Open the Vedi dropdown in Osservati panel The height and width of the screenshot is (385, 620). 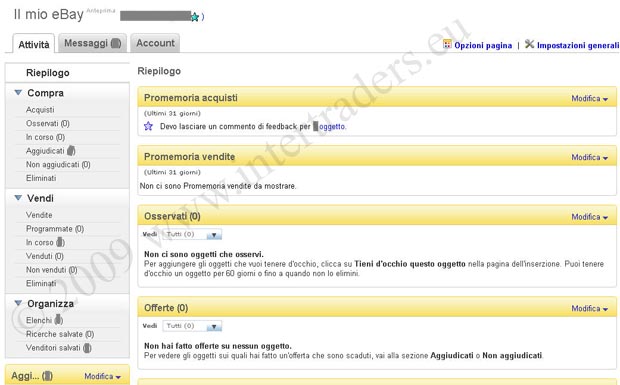pyautogui.click(x=192, y=234)
